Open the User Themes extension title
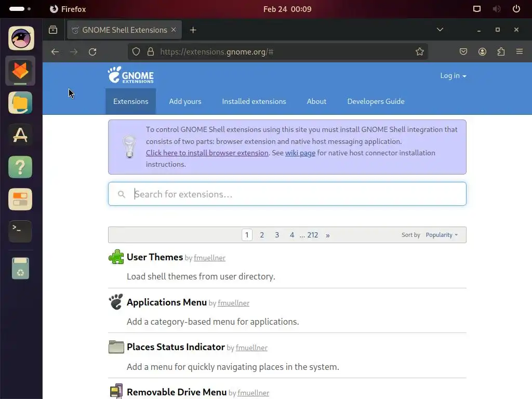The height and width of the screenshot is (399, 532). [x=155, y=257]
